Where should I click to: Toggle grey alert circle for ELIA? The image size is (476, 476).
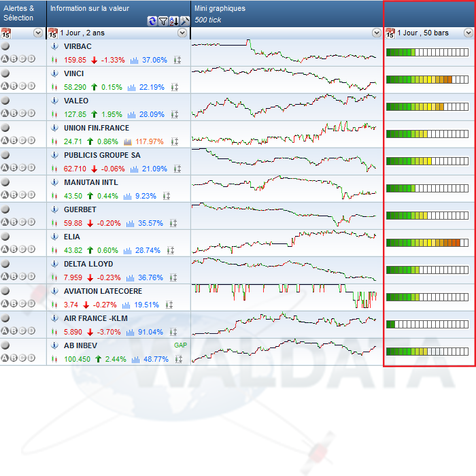(5, 237)
